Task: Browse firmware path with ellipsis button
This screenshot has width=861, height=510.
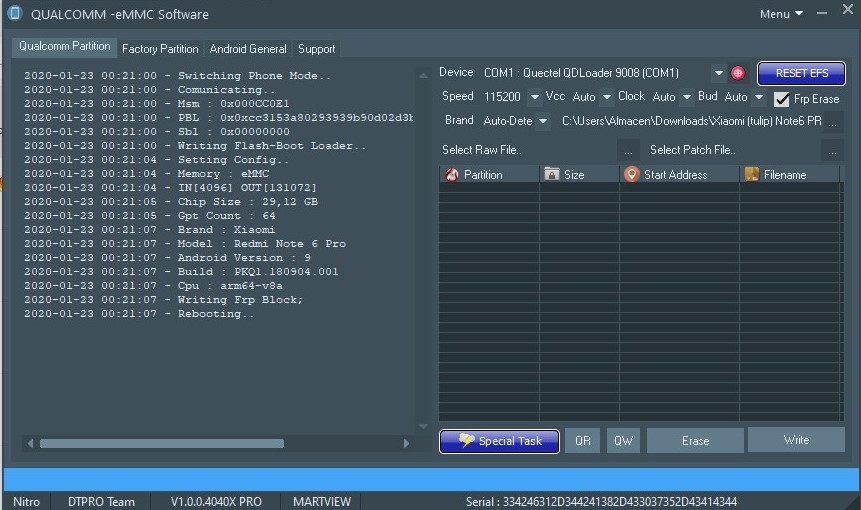Action: 832,122
